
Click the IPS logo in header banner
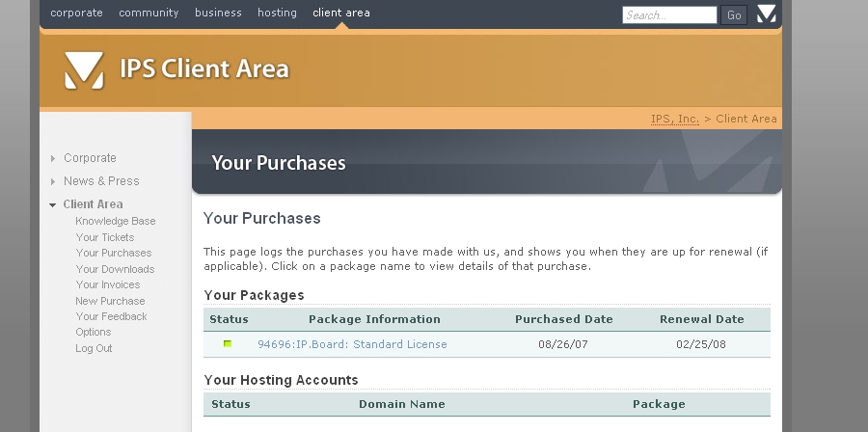tap(84, 70)
